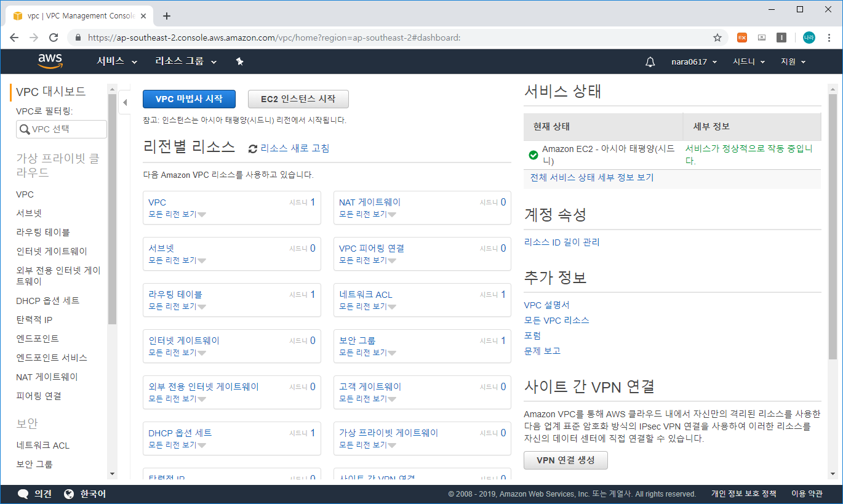This screenshot has height=504, width=843.
Task: Click the gray extension icon beside EX
Action: 762,38
